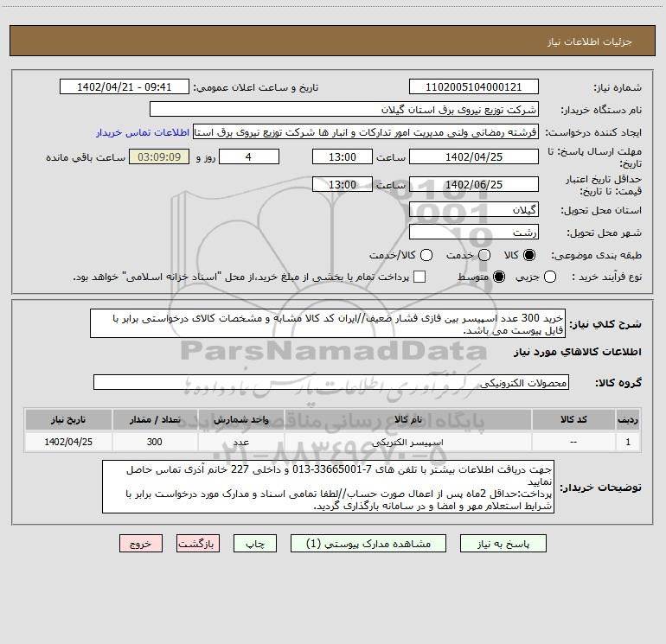Screen dimensions: 666x644
Task: Click the نام دستگاه خریدار field
Action: [x=344, y=109]
